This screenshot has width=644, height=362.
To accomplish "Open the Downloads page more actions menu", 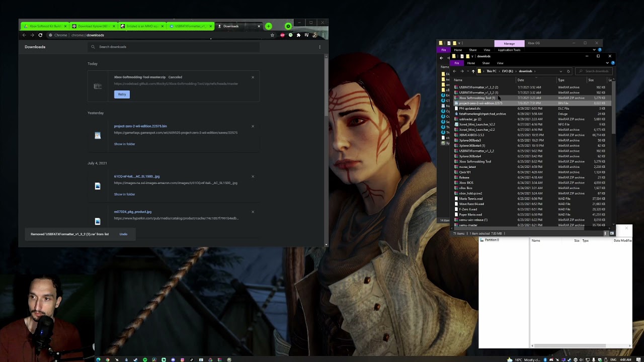I will tap(319, 47).
